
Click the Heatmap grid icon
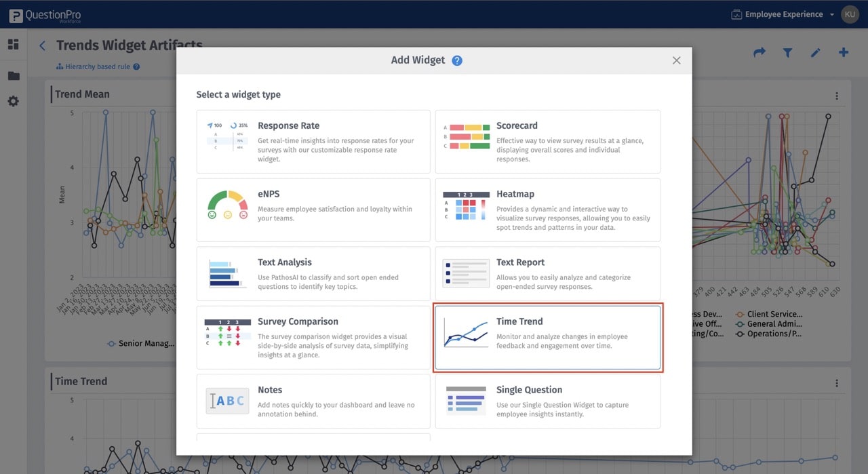466,205
